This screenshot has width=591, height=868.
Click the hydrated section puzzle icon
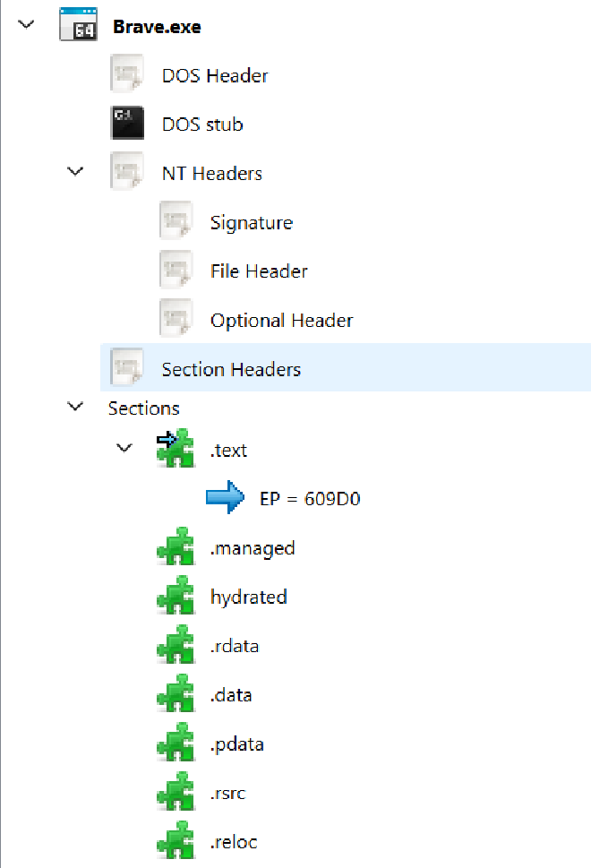[x=176, y=597]
